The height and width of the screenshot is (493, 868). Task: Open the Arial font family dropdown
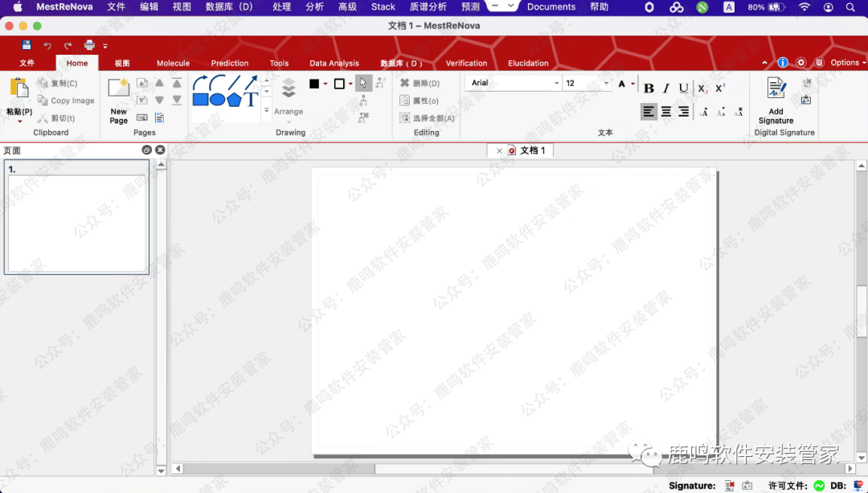point(556,83)
